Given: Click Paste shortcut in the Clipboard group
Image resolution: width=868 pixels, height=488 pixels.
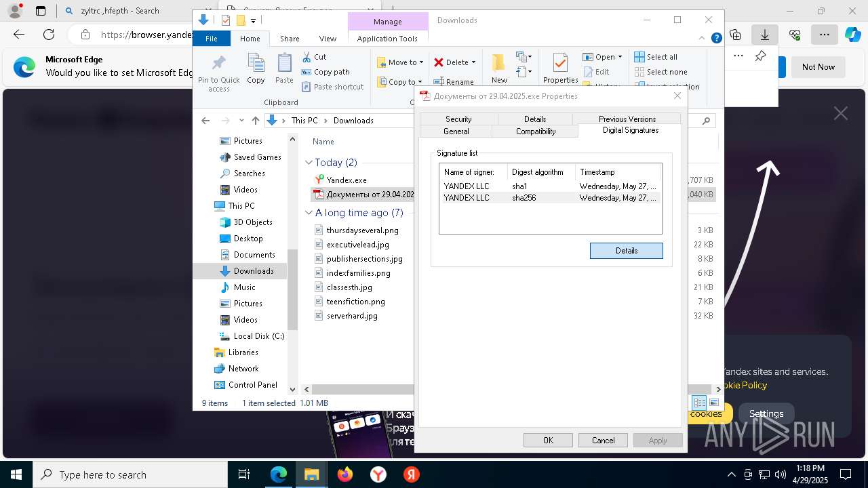Looking at the screenshot, I should (332, 87).
